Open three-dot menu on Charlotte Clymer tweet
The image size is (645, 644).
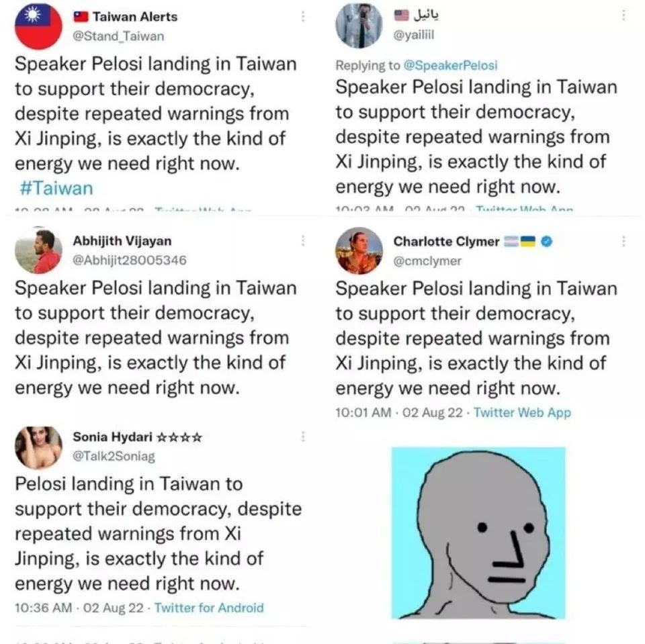(x=623, y=241)
